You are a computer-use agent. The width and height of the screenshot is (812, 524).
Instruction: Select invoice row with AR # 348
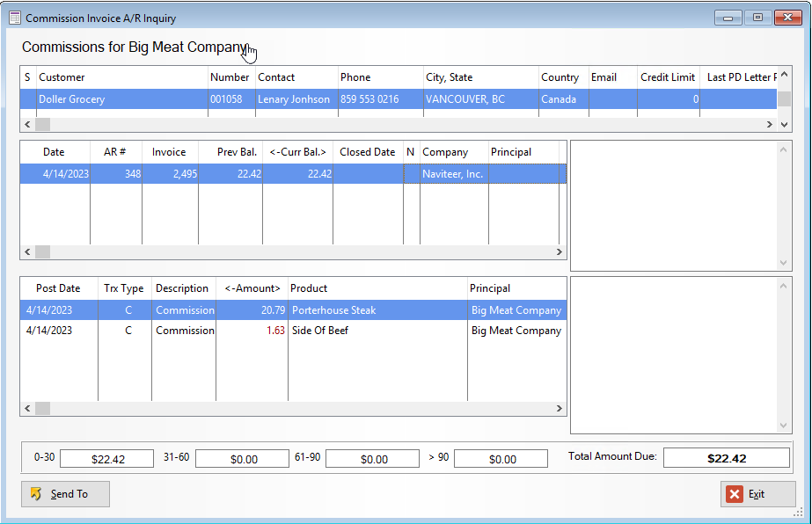[293, 174]
